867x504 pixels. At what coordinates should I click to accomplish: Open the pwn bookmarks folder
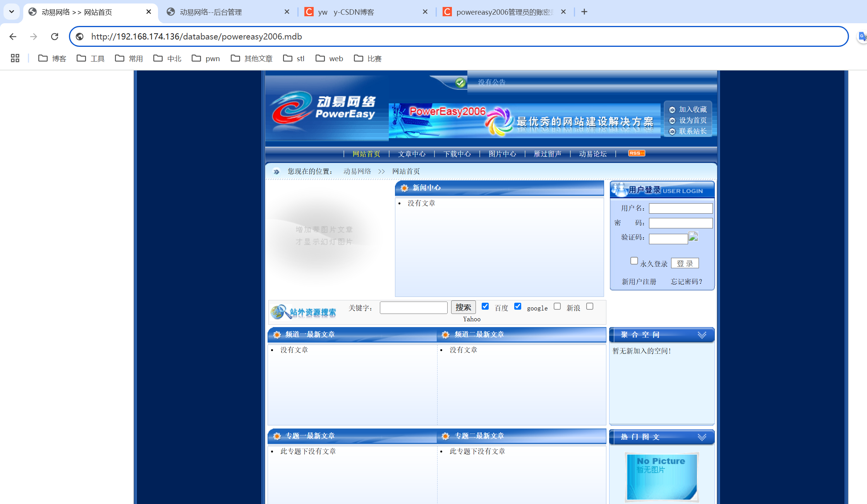point(206,58)
